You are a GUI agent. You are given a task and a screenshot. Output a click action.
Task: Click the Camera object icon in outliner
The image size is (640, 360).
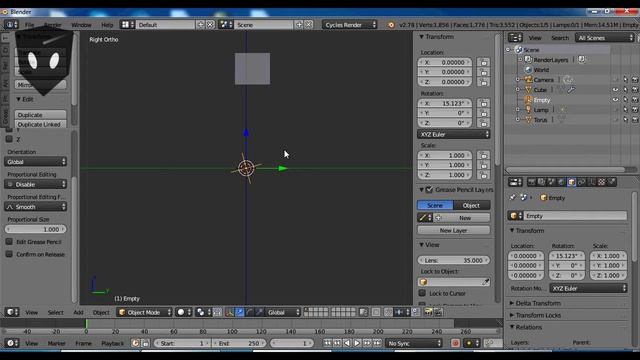pos(529,80)
